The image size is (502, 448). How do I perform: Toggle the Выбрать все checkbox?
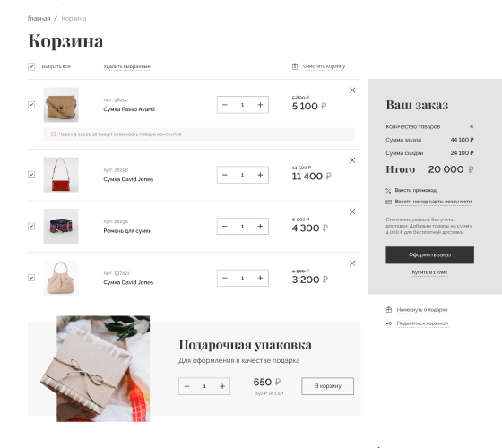pyautogui.click(x=31, y=66)
